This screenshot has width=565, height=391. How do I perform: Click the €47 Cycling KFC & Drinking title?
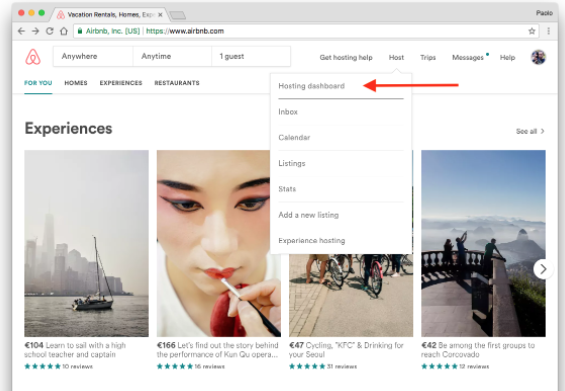(x=346, y=350)
